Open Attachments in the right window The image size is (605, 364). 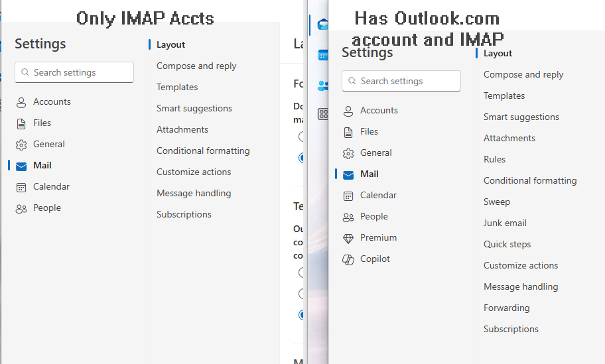[x=509, y=138]
